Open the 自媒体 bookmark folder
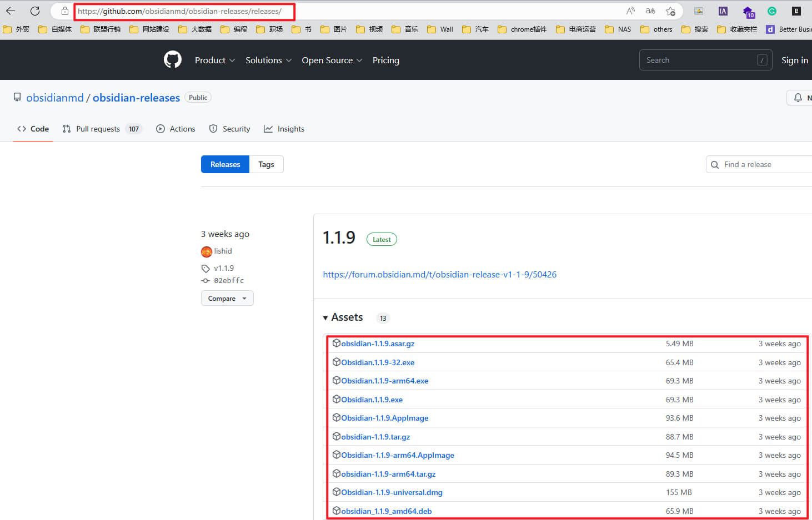The width and height of the screenshot is (812, 520). [56, 29]
